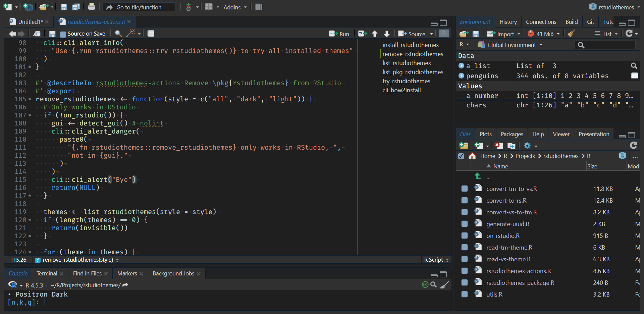Check the box next to utils.R
Image resolution: width=644 pixels, height=314 pixels.
[x=465, y=294]
